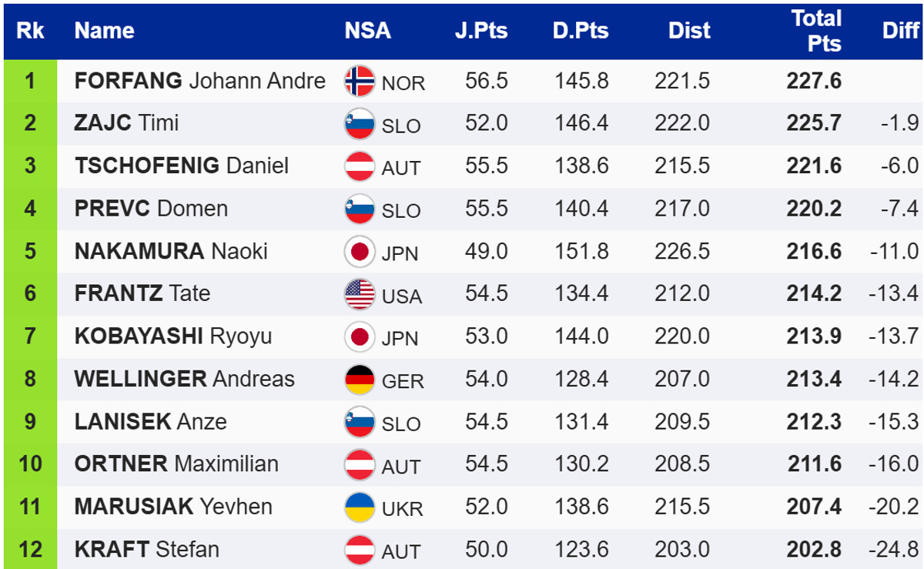Click the Japan flag beside Kobayashi Ryoyu

360,337
